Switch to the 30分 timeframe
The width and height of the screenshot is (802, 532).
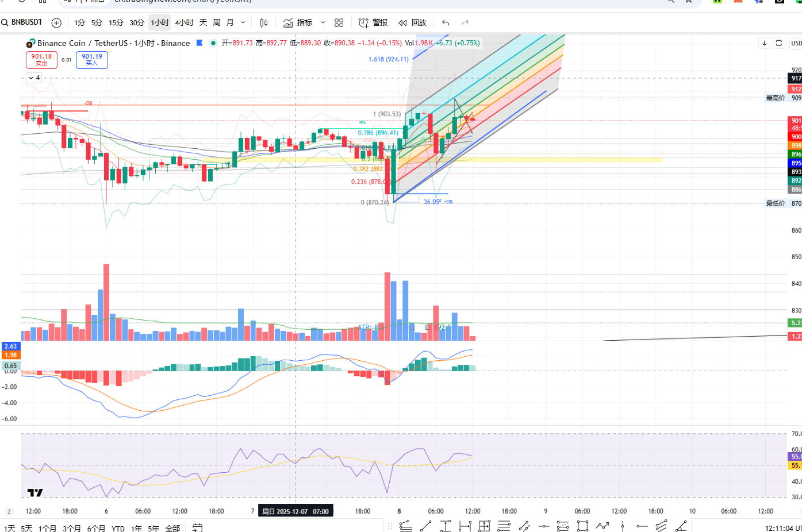pyautogui.click(x=137, y=22)
